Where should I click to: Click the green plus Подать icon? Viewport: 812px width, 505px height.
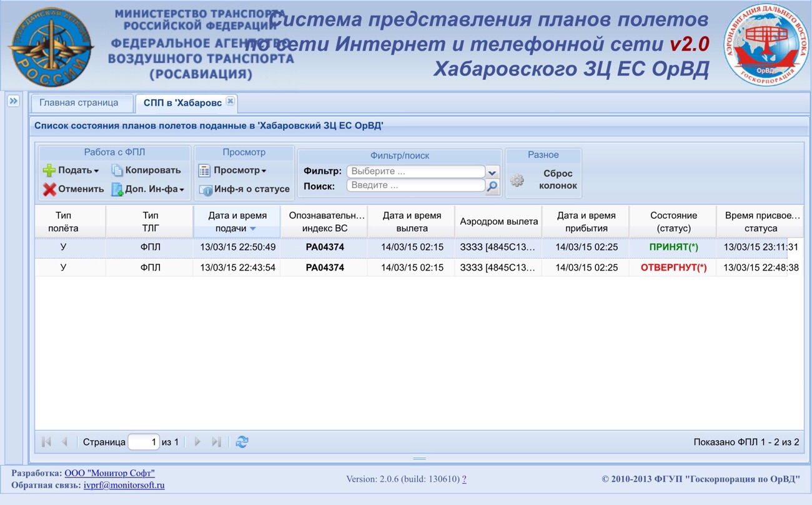pyautogui.click(x=49, y=171)
